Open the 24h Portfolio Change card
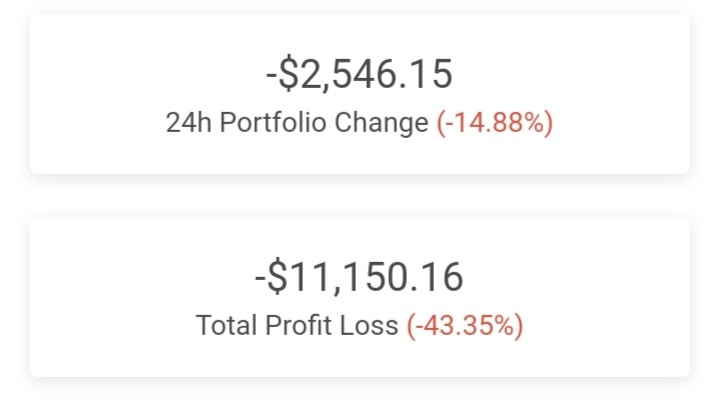 click(360, 94)
